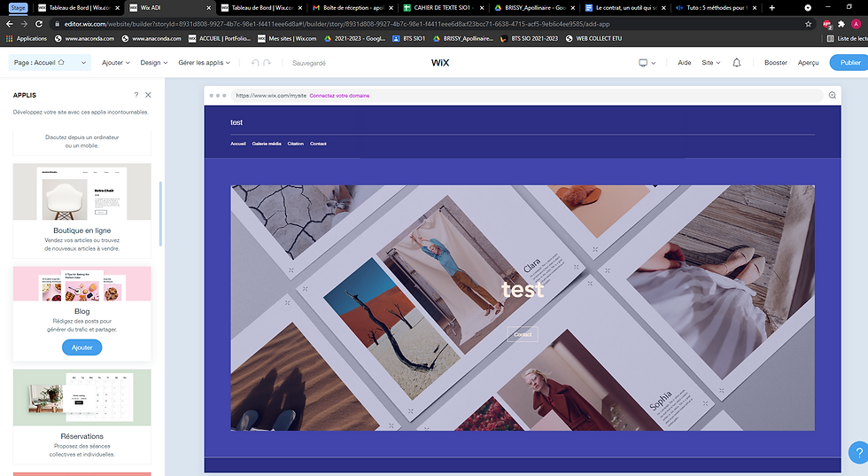Add the Blog app with Ajouter button
Screen dimensions: 868x476
81,347
